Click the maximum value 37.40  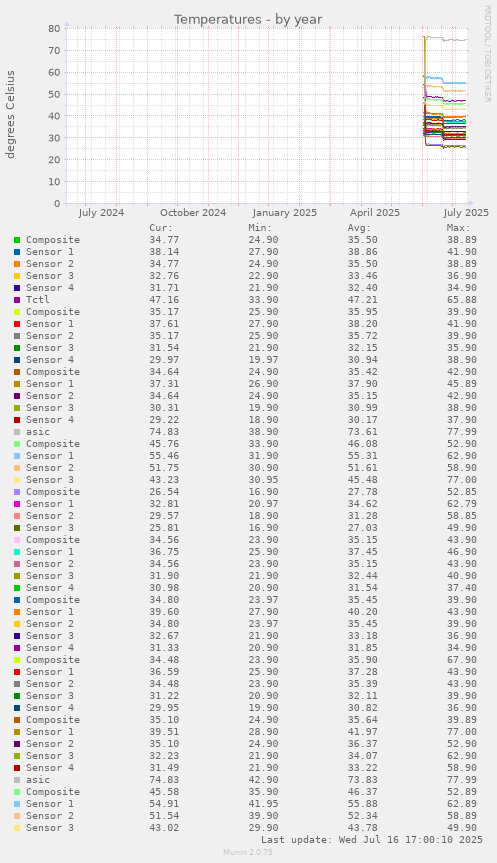tap(462, 588)
